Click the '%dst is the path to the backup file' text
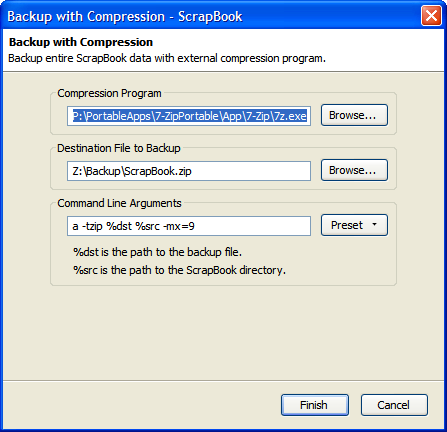The height and width of the screenshot is (432, 447). click(157, 252)
